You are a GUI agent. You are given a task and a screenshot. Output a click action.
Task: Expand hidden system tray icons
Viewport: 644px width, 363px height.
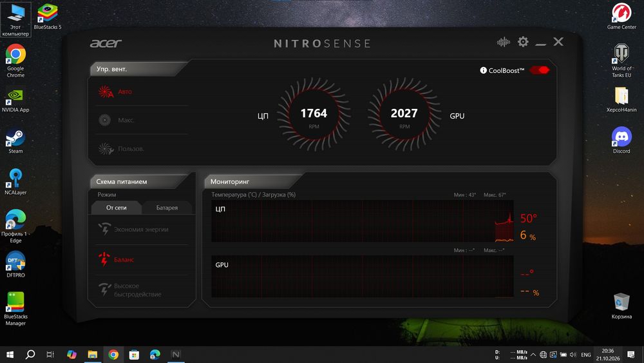coord(533,355)
